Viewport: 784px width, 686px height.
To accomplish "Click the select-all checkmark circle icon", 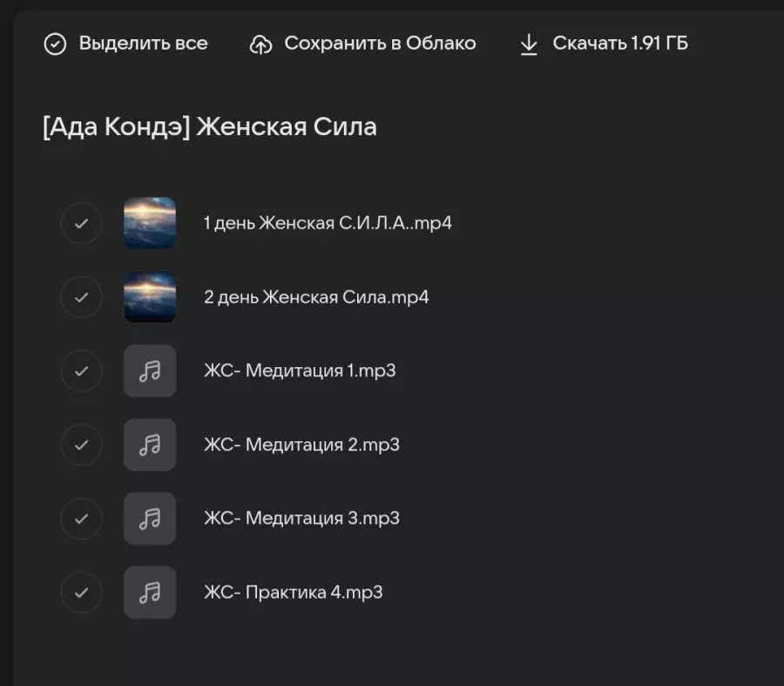I will [55, 44].
